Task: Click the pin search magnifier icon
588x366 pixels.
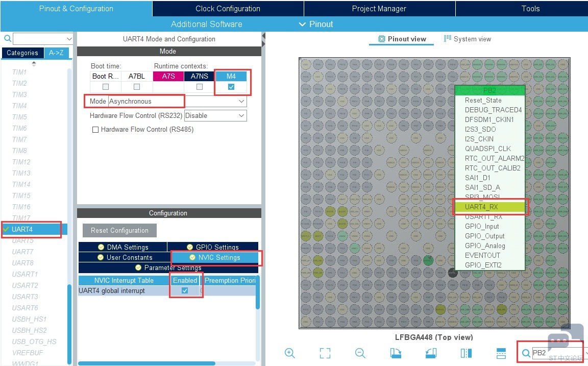Action: (526, 353)
